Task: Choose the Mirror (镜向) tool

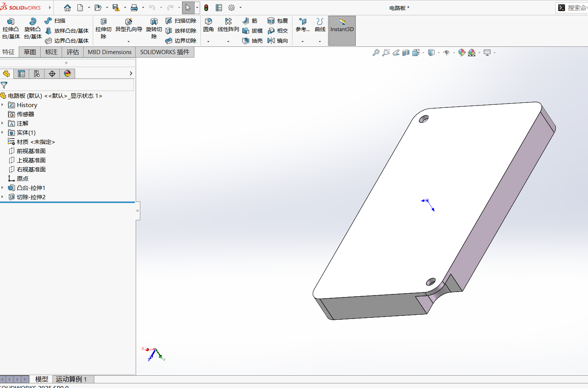Action: 278,41
